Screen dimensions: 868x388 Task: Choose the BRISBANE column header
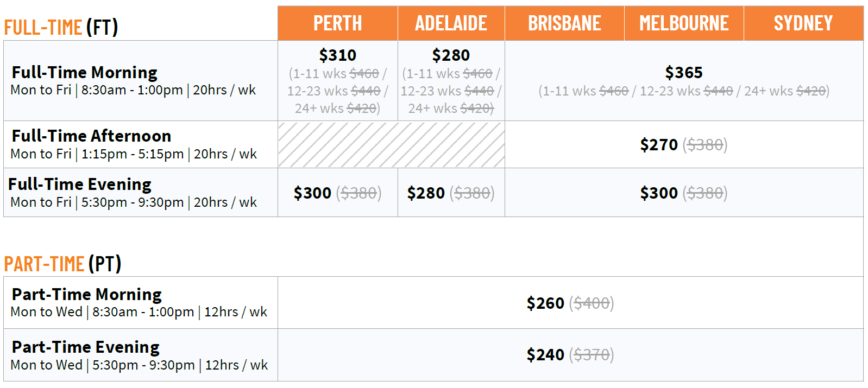[x=564, y=23]
